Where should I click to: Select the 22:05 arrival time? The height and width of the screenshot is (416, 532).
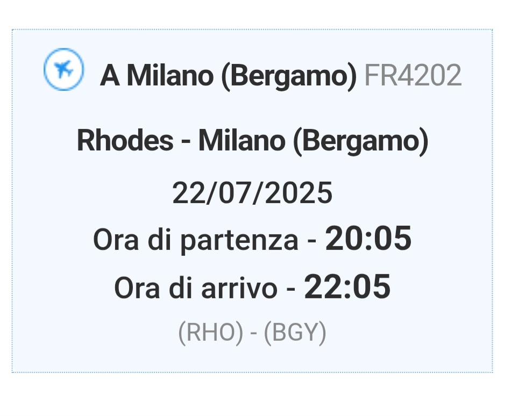tap(347, 286)
